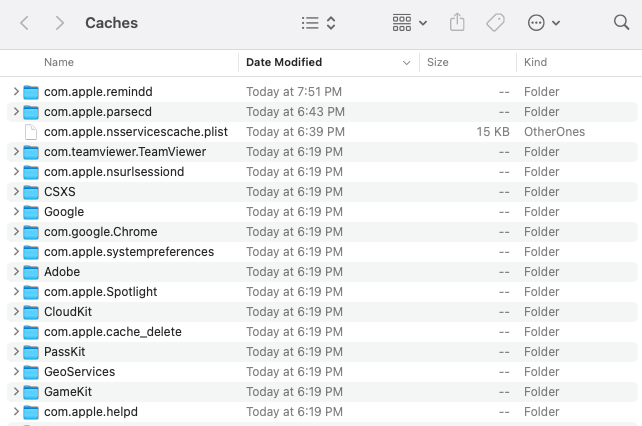Click the com.apple.nsservicescache.plist file icon
The width and height of the screenshot is (642, 426).
pos(31,132)
